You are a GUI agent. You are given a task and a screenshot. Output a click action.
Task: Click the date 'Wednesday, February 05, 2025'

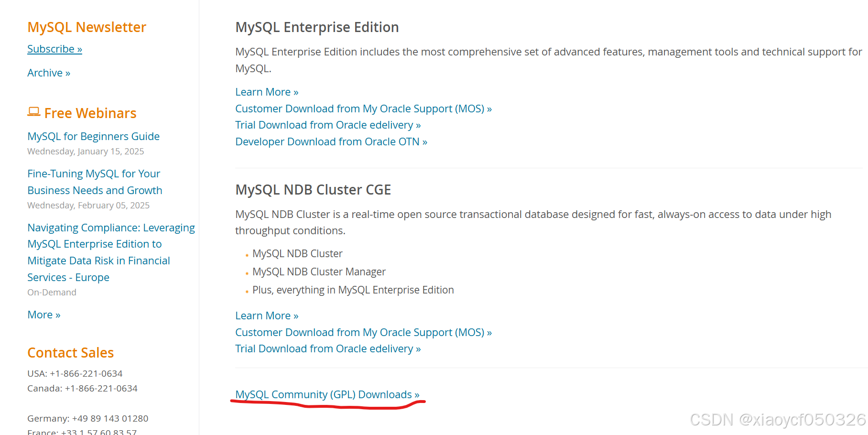point(88,205)
